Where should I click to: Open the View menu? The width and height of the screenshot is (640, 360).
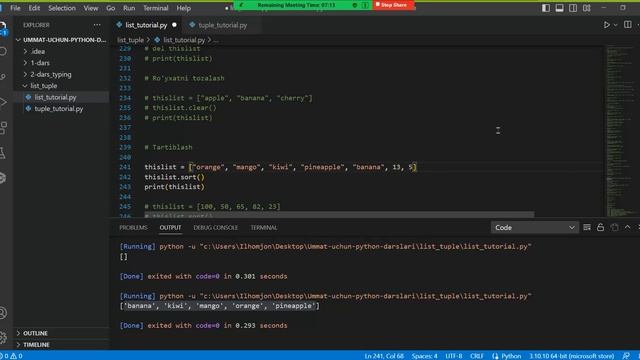90,8
